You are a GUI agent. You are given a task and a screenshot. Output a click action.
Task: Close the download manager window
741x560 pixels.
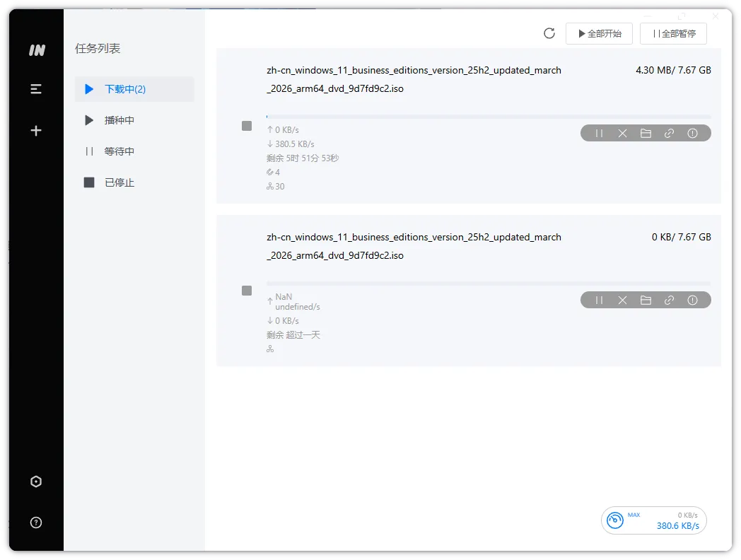(716, 16)
